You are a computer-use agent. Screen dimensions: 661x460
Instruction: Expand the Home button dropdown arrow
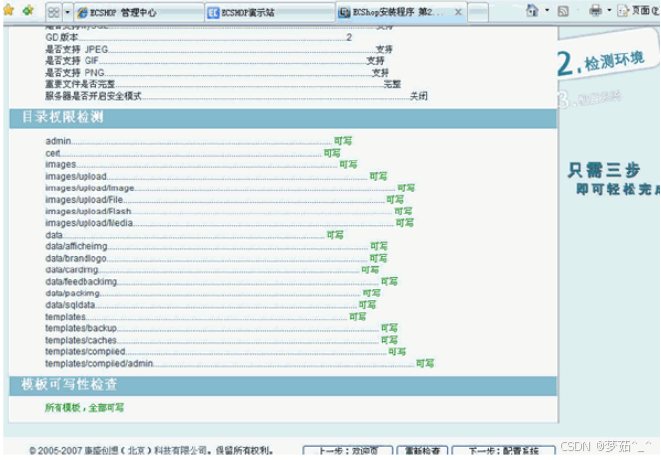pyautogui.click(x=547, y=10)
